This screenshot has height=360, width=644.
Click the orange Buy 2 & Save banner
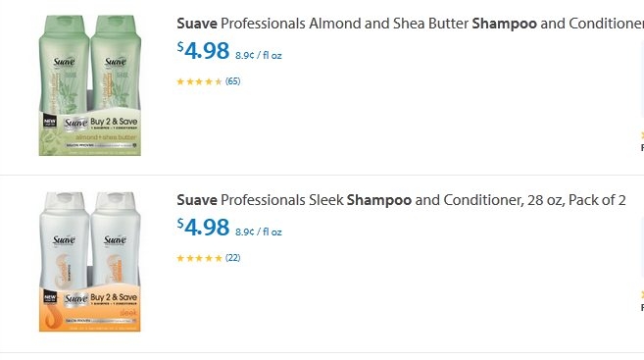tap(90, 308)
